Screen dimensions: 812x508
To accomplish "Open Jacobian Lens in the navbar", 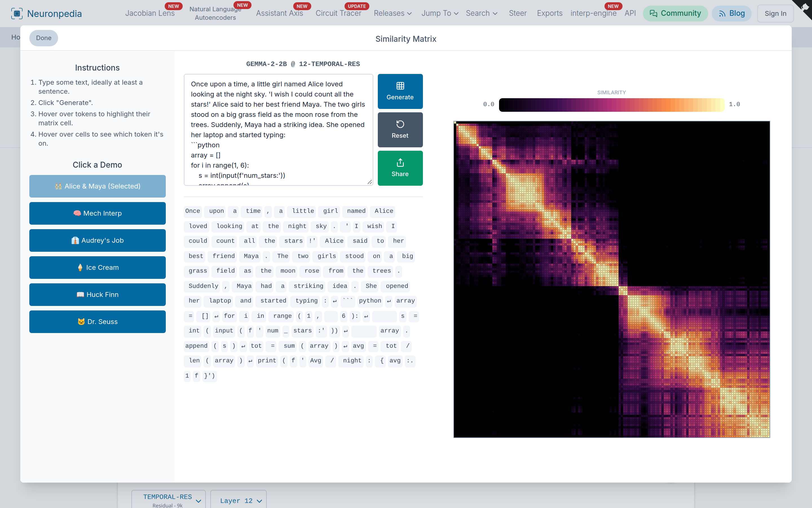I will [x=150, y=14].
